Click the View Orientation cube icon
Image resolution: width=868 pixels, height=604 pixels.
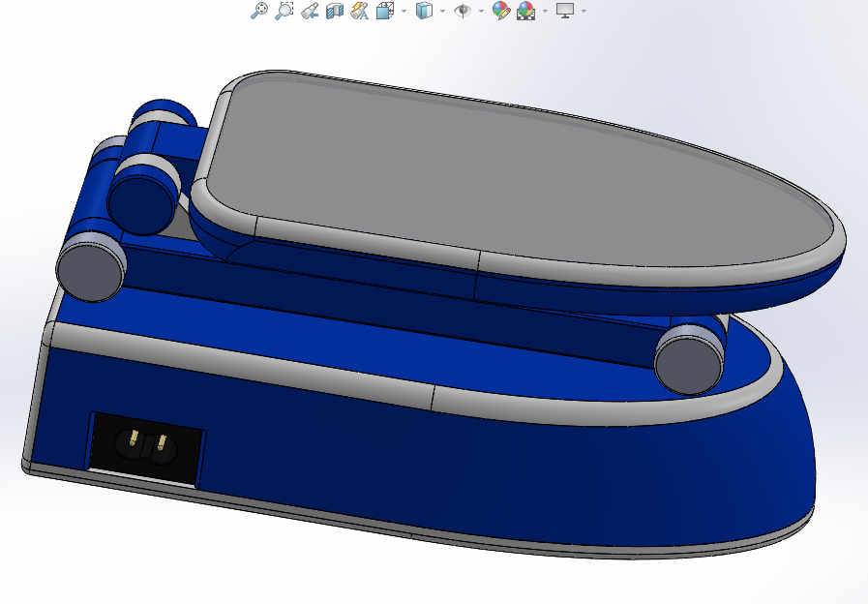pos(385,11)
